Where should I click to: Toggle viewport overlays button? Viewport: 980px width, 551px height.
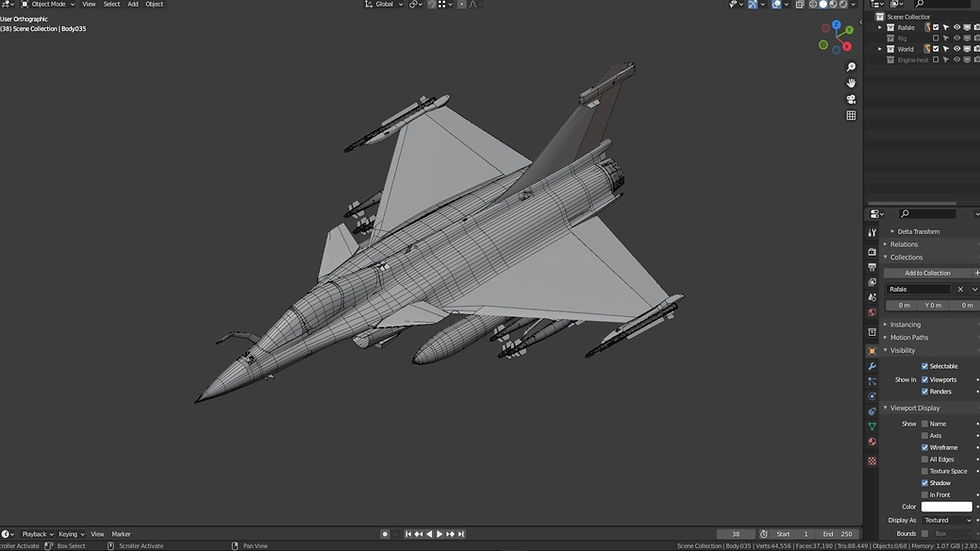click(776, 4)
